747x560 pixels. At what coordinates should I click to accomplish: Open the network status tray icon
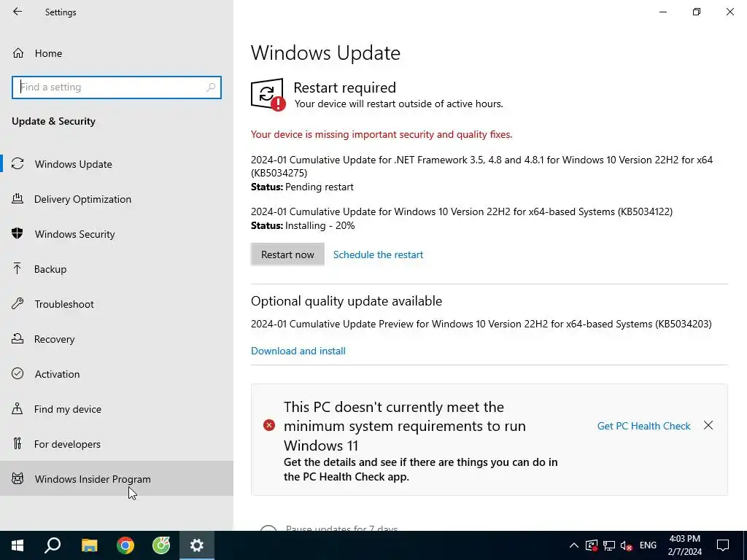609,545
